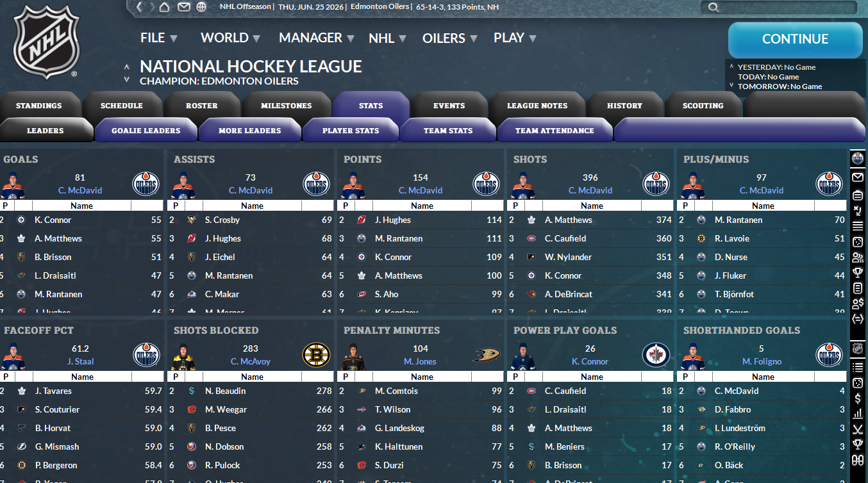Open the Schedule tab
This screenshot has width=868, height=483.
pos(122,106)
